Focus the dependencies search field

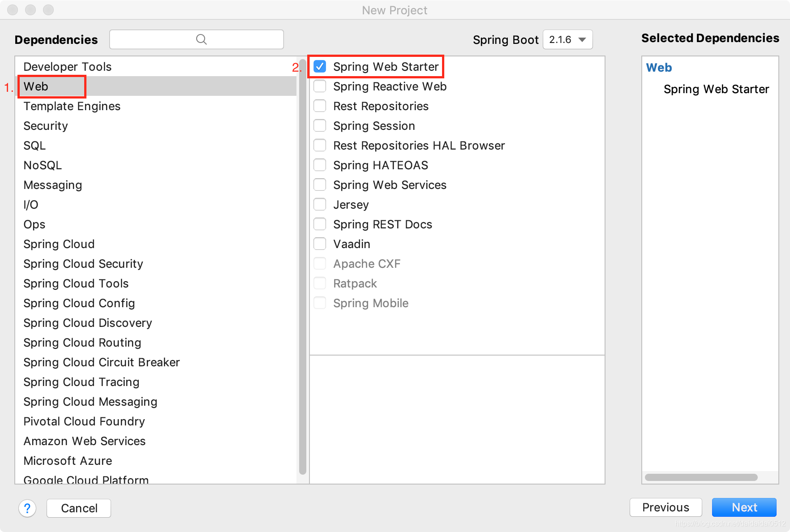point(197,39)
